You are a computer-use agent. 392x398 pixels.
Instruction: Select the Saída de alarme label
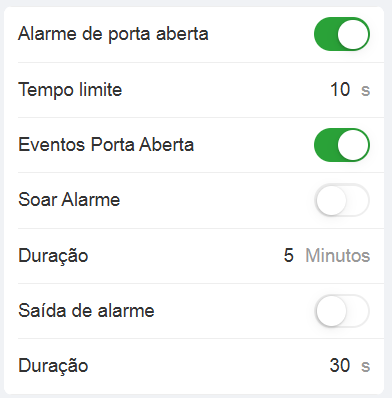click(x=86, y=311)
